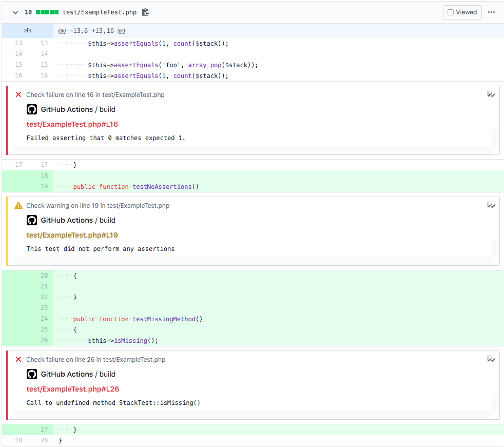Image resolution: width=504 pixels, height=447 pixels.
Task: Open check run details icon on the warning annotation
Action: [491, 205]
